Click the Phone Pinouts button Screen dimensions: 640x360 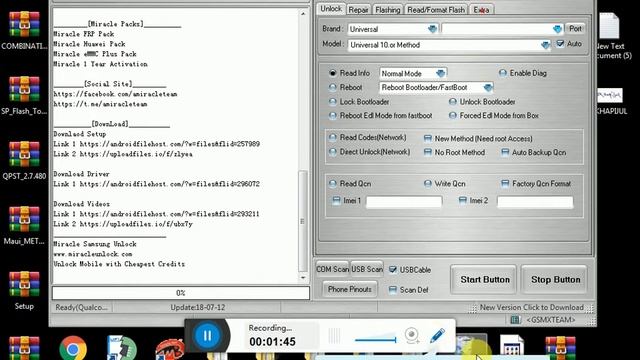coord(350,289)
